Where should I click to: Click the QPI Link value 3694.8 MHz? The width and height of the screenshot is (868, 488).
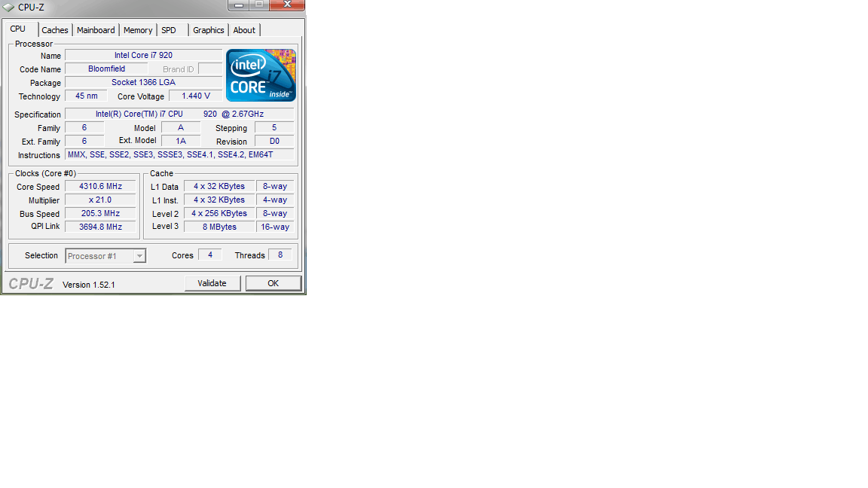pos(100,227)
